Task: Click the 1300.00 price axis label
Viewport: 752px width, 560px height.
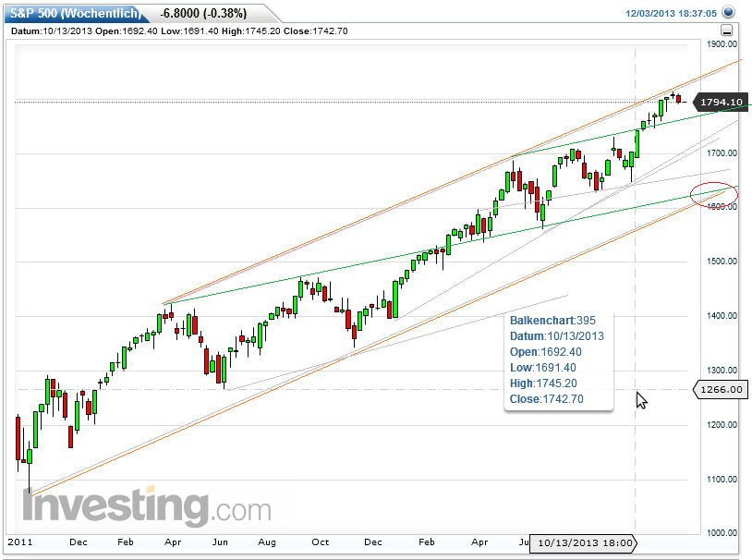Action: coord(722,371)
